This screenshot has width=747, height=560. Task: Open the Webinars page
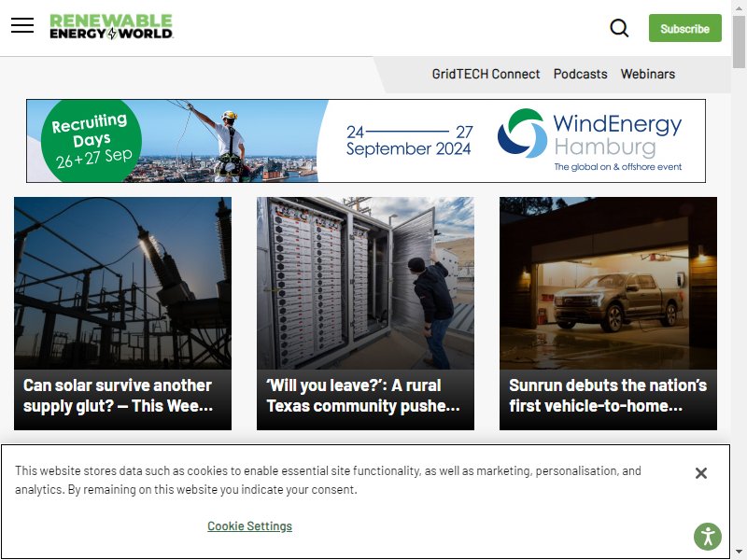click(647, 74)
